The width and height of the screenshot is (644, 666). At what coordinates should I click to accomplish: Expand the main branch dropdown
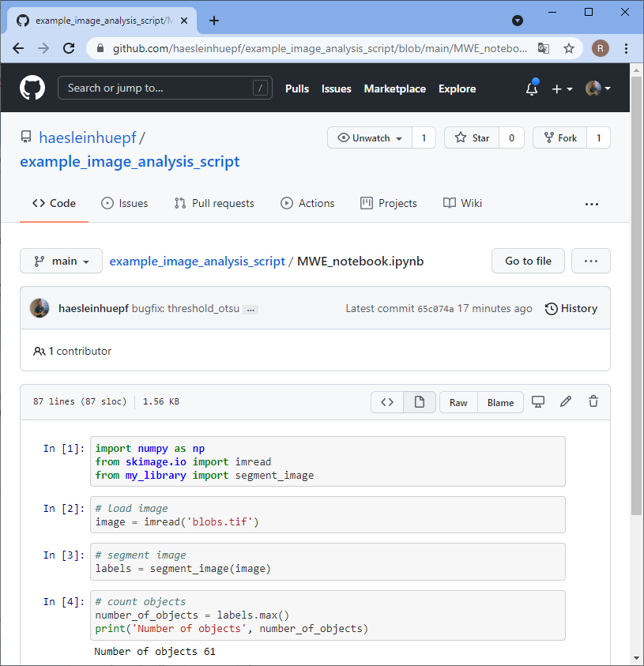click(61, 262)
